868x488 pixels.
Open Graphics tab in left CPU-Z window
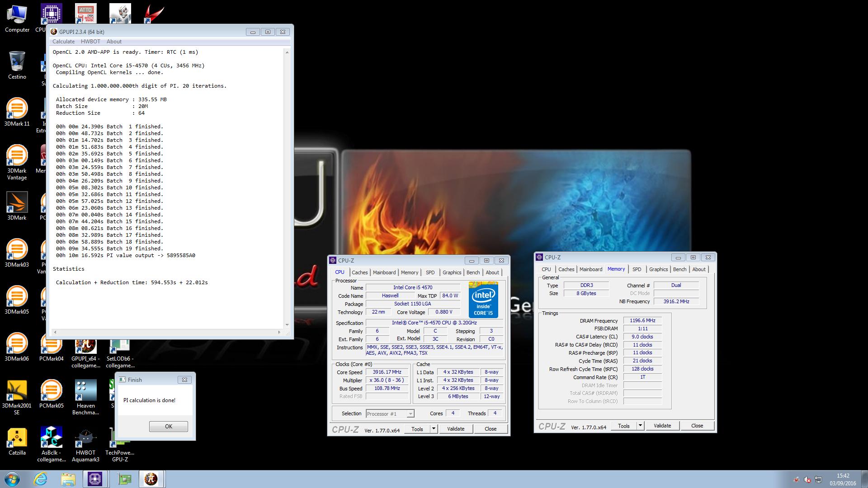452,272
